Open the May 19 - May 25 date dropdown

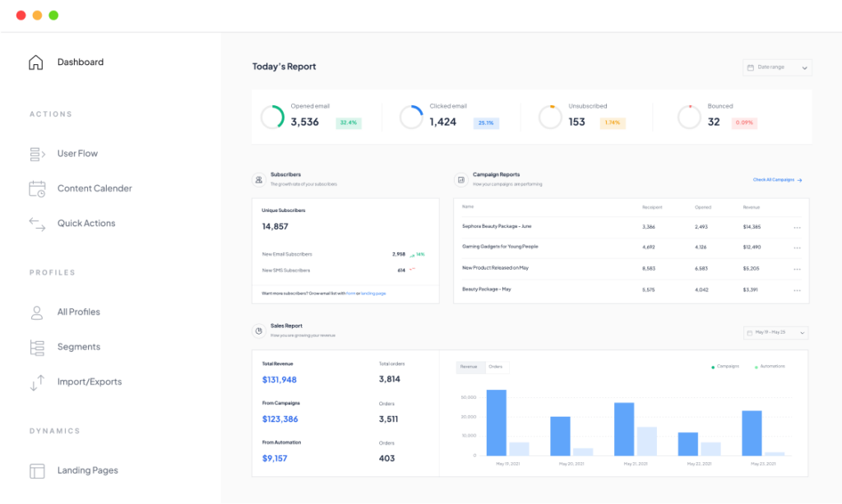click(775, 333)
